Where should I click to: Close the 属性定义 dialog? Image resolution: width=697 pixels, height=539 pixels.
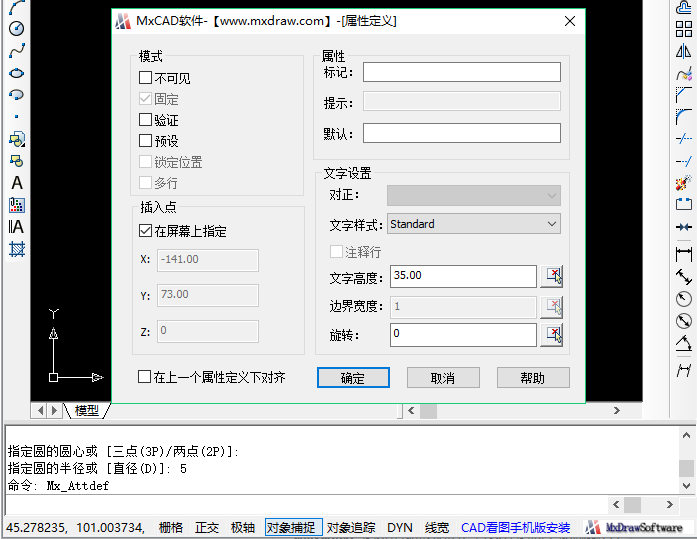click(x=569, y=21)
